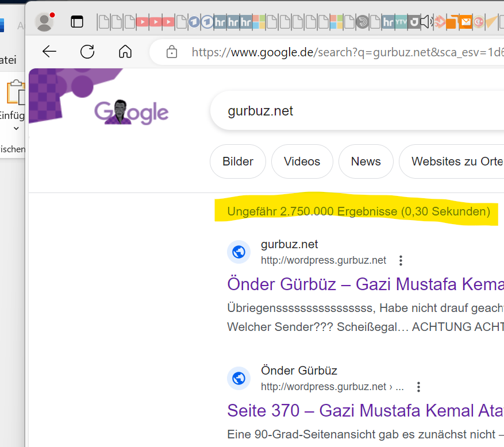
Task: Open more options beside first wordpress.gurbuz.net URL
Action: (401, 260)
